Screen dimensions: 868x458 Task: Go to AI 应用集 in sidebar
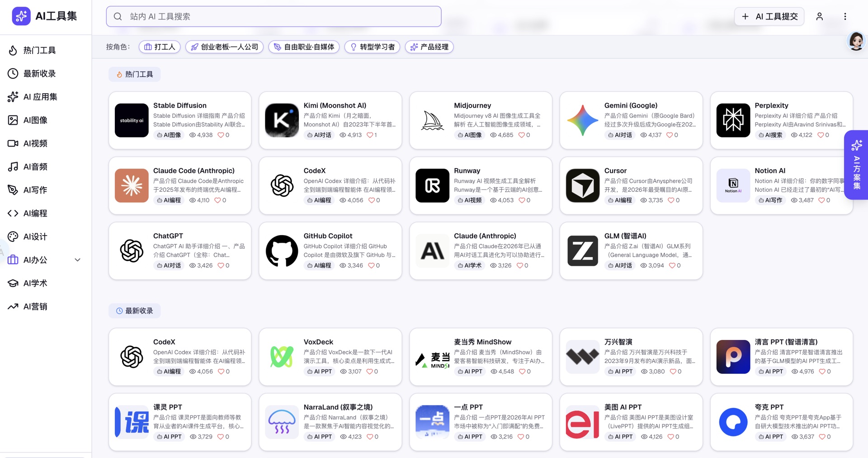(45, 97)
